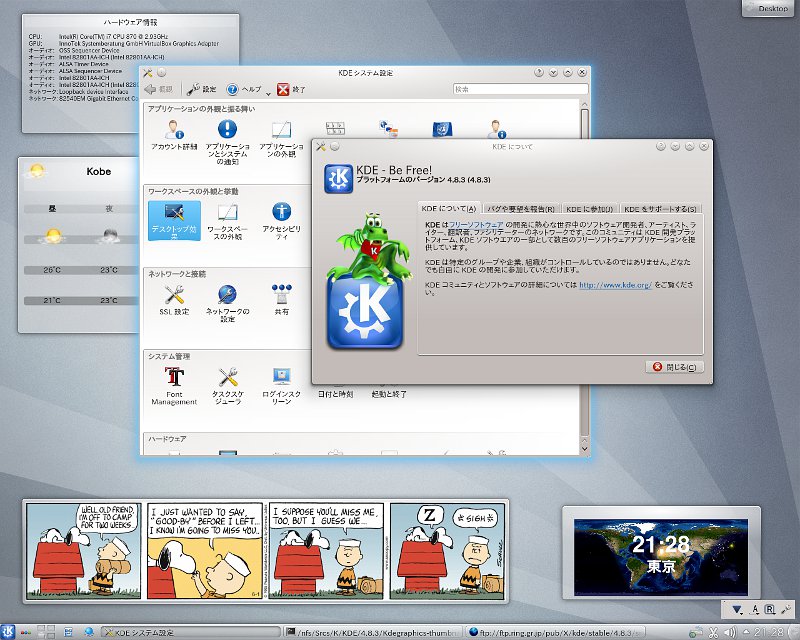Image resolution: width=800 pixels, height=640 pixels.
Task: Click the KDE logo beside KDE - Be Free!
Action: [338, 178]
